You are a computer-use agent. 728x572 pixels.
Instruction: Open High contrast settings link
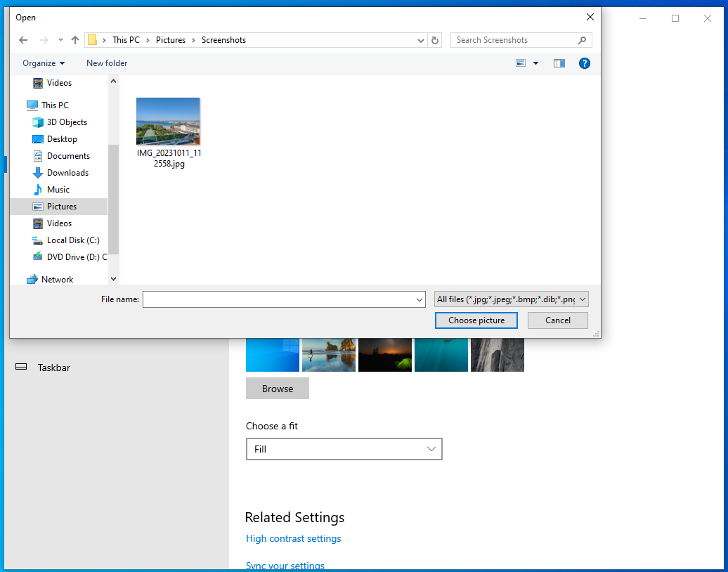coord(294,538)
